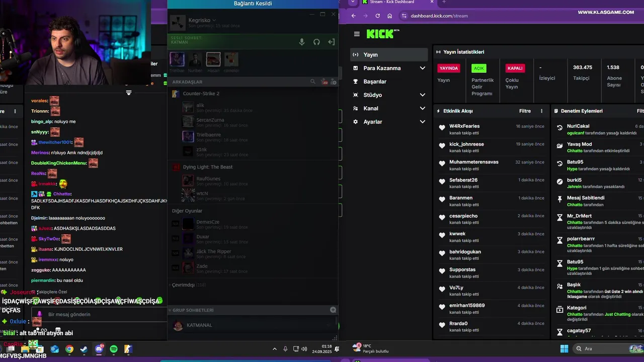Click the AÇIK partnership program badge
644x362 pixels.
(479, 68)
